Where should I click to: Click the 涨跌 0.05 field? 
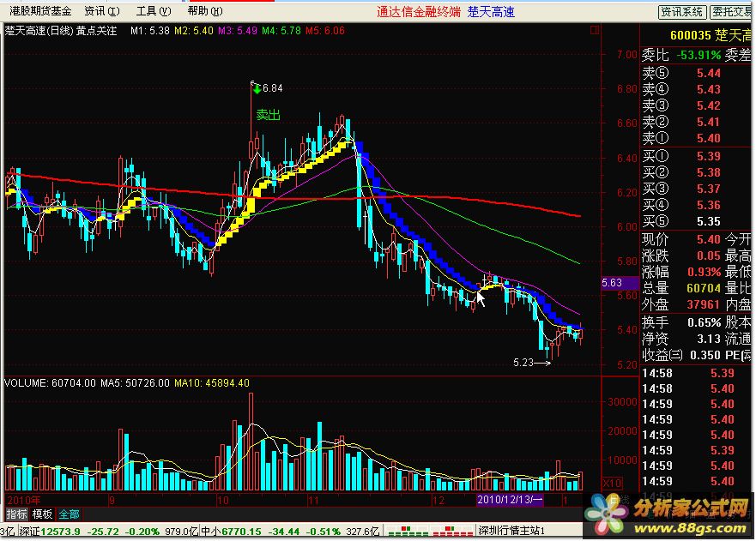(x=681, y=255)
